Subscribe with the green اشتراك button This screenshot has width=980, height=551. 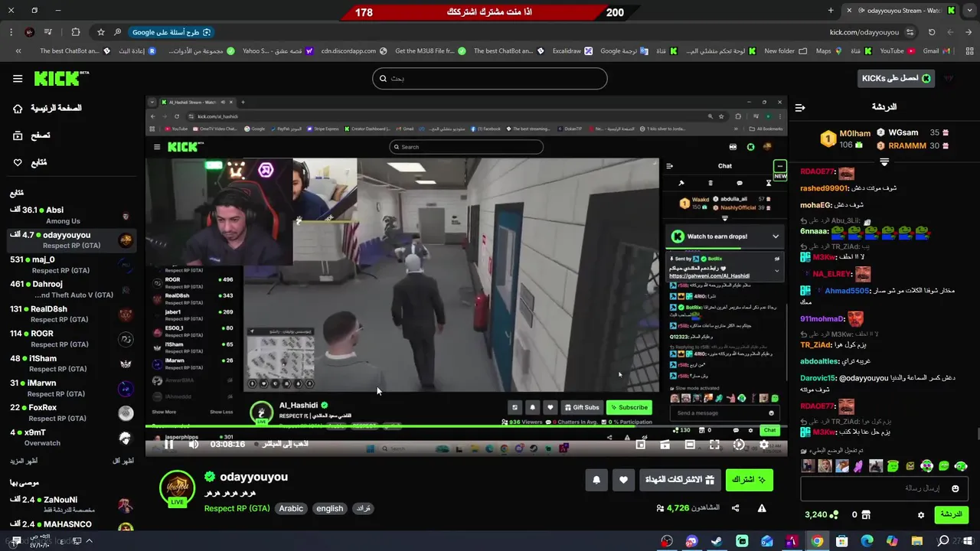[x=749, y=480]
